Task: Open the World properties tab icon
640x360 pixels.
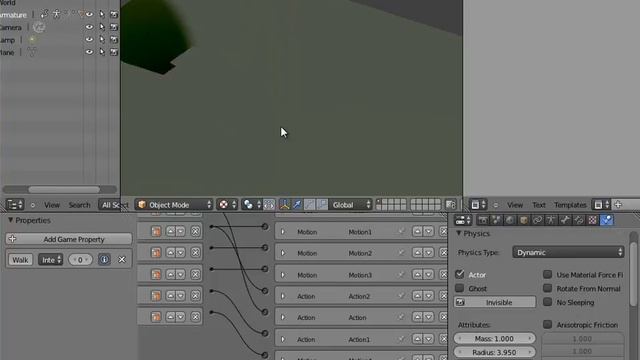Action: (x=510, y=220)
